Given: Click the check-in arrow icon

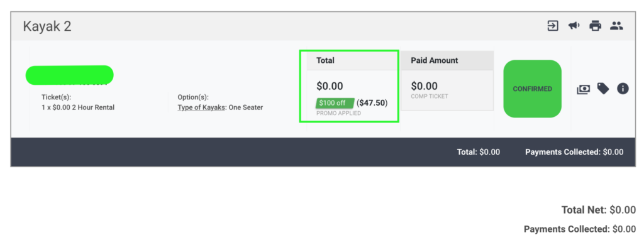Looking at the screenshot, I should [x=553, y=26].
